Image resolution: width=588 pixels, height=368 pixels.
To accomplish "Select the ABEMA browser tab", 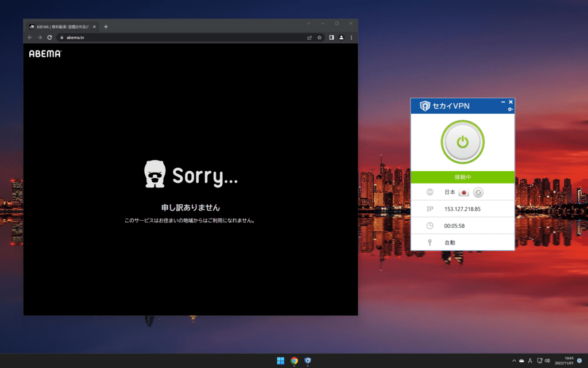I will pyautogui.click(x=63, y=26).
